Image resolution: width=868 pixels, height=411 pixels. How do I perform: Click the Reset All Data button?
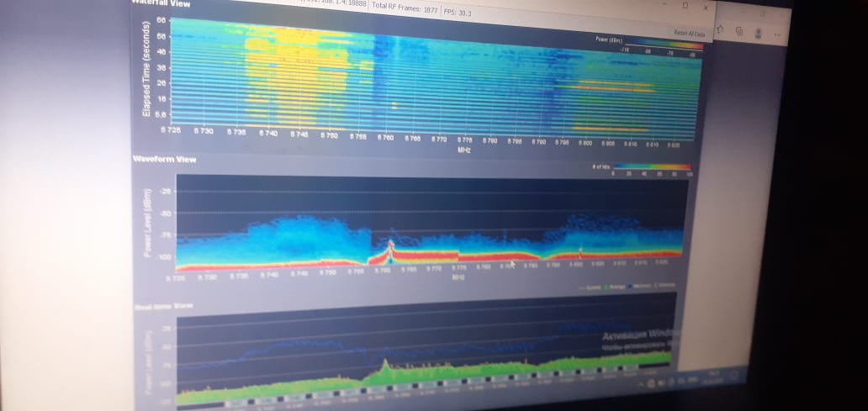[x=689, y=33]
